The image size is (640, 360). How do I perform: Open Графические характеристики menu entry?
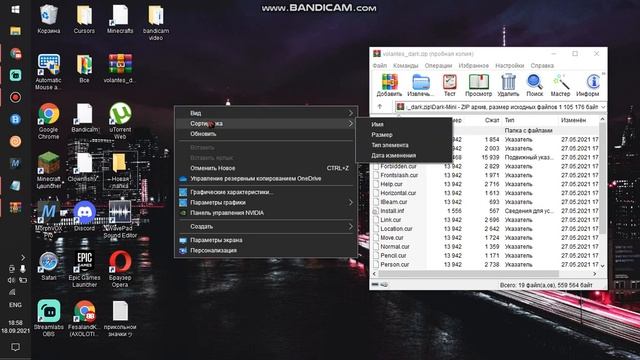click(x=266, y=192)
